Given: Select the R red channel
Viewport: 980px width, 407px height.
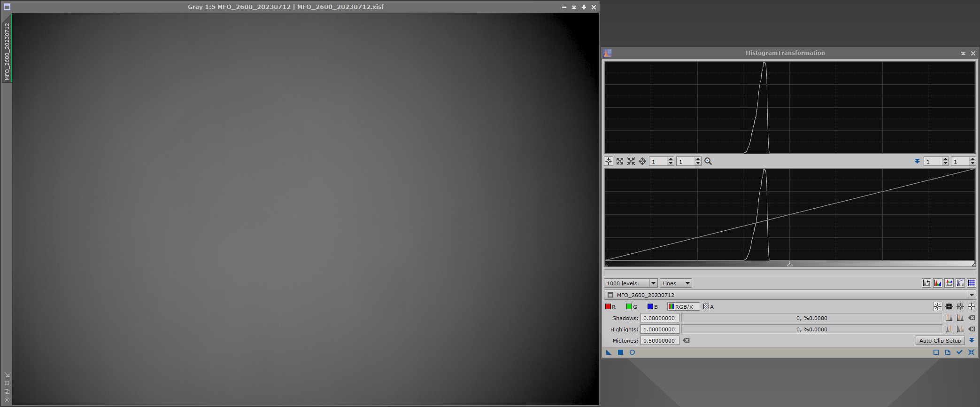Looking at the screenshot, I should click(x=610, y=306).
